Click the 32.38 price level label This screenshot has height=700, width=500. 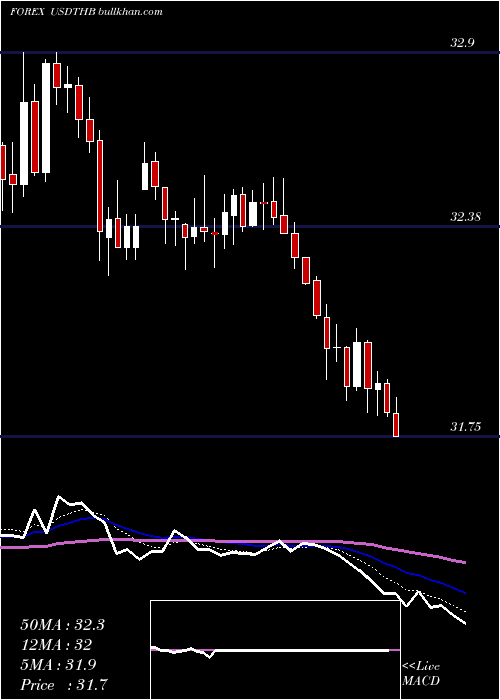click(x=465, y=217)
